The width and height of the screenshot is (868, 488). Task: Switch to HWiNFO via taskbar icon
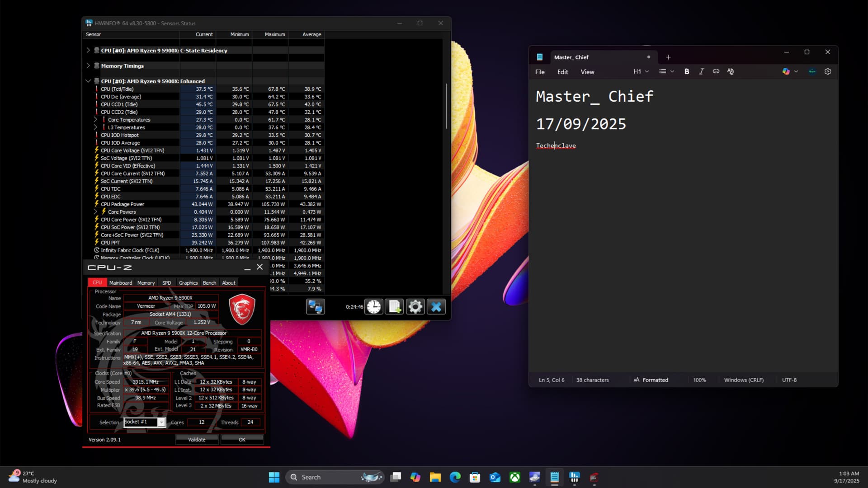575,477
